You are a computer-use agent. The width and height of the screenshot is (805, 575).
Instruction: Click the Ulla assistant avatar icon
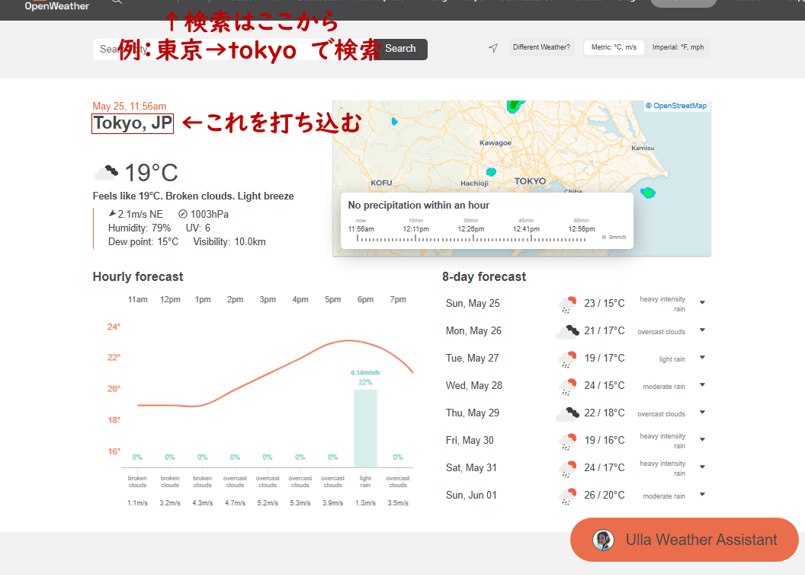(603, 540)
